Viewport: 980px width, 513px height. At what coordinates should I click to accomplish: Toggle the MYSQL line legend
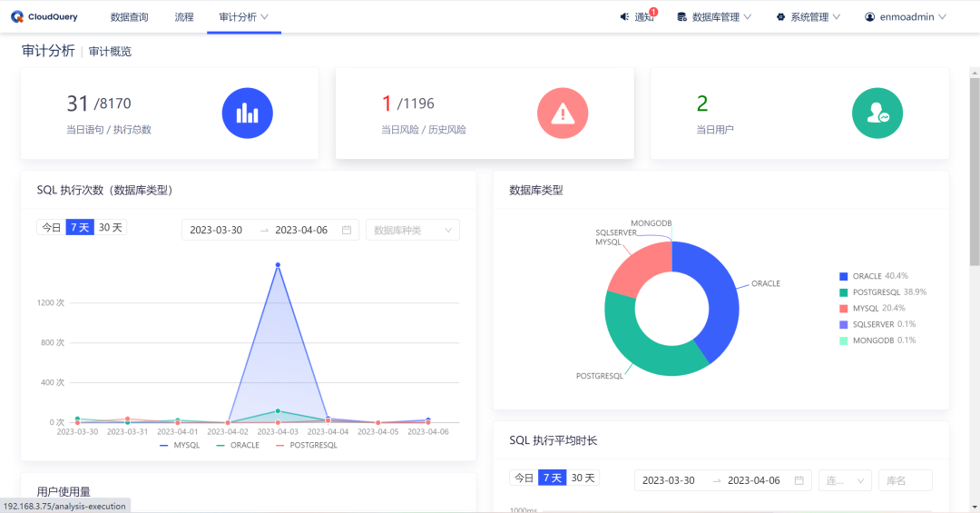pyautogui.click(x=180, y=445)
